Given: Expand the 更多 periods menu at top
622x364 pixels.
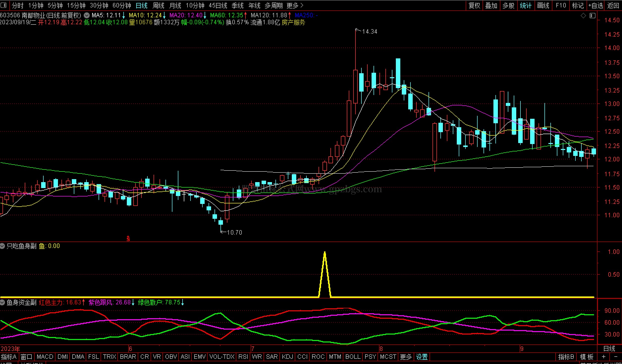Looking at the screenshot, I should click(x=295, y=5).
